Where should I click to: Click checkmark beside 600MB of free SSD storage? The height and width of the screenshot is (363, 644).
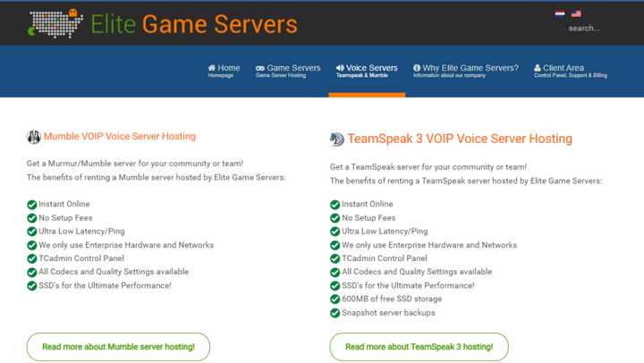tap(335, 300)
